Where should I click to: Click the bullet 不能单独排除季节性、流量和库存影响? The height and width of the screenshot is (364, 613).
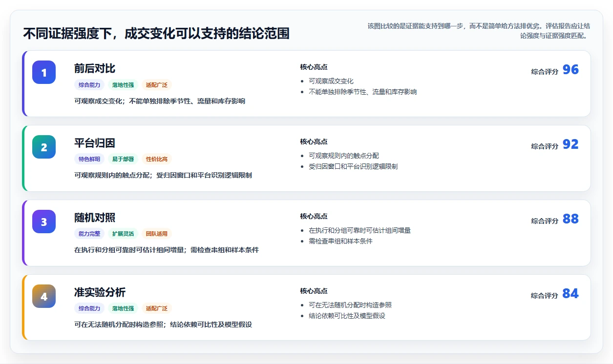363,92
